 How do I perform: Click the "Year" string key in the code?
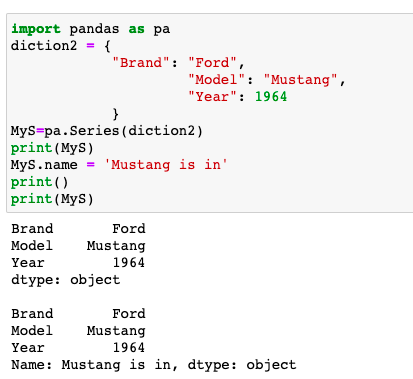point(212,97)
